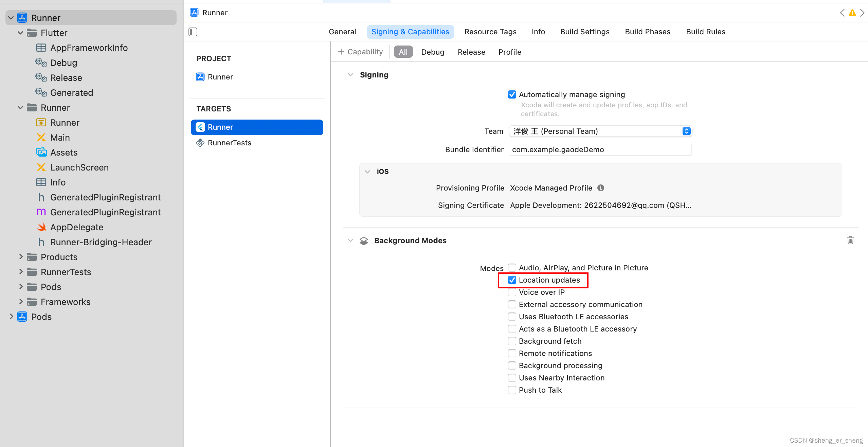Collapse the Runner folder in navigator
Viewport: 868px width, 447px height.
(20, 107)
